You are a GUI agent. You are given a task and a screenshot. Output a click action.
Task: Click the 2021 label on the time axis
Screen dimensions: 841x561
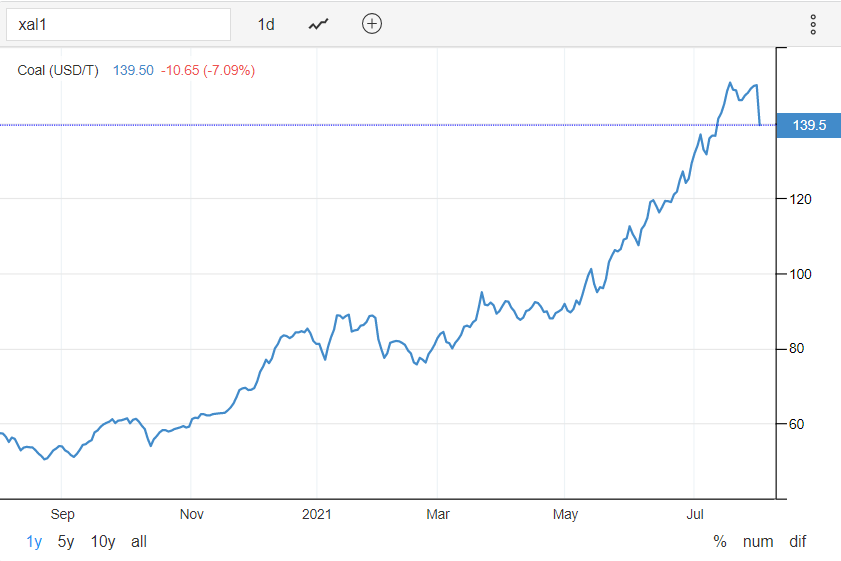316,514
